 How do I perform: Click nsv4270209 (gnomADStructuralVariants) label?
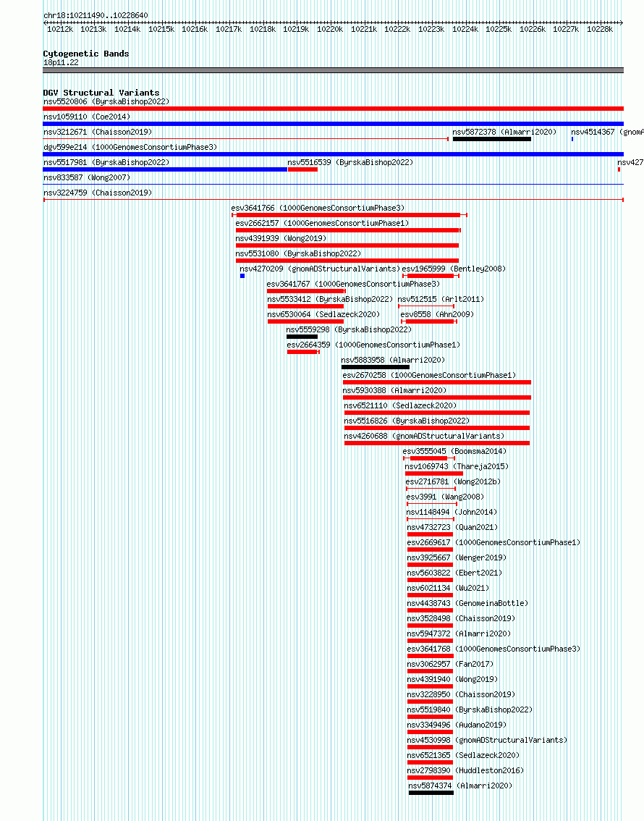coord(320,269)
